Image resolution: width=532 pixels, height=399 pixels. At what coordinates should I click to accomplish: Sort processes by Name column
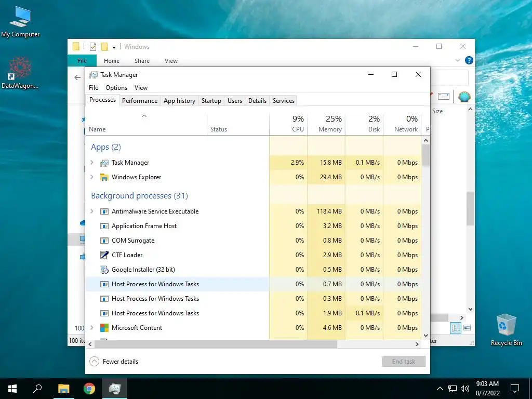146,124
